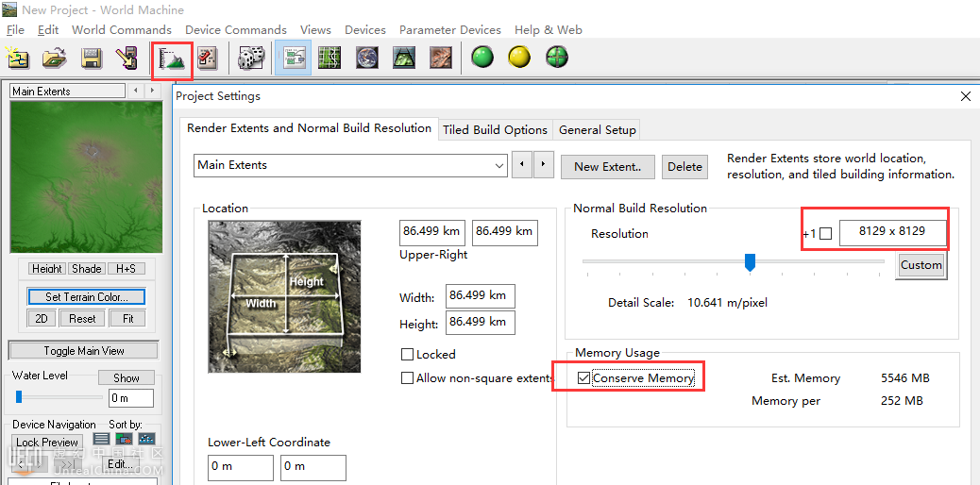The width and height of the screenshot is (980, 485).
Task: Click next extent arrow in dialog
Action: tap(544, 164)
